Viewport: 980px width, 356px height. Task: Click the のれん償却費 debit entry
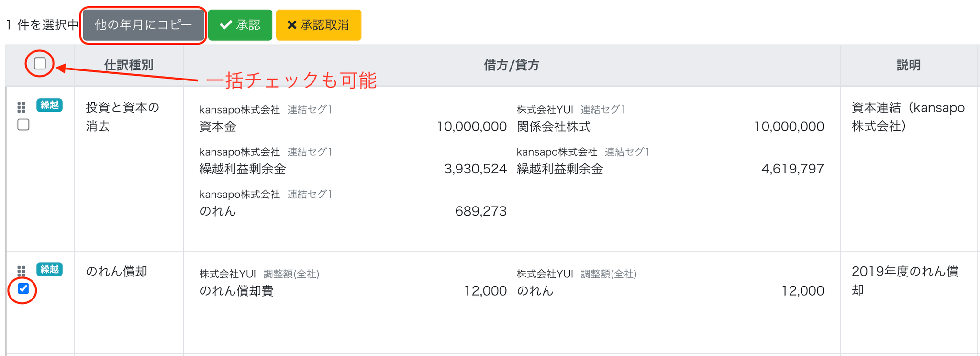click(x=236, y=291)
